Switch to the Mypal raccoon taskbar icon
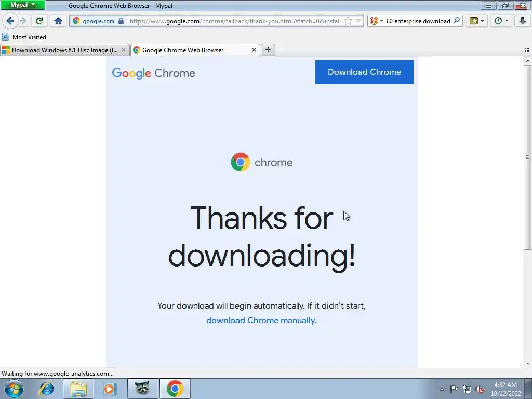Image resolution: width=532 pixels, height=399 pixels. tap(142, 389)
